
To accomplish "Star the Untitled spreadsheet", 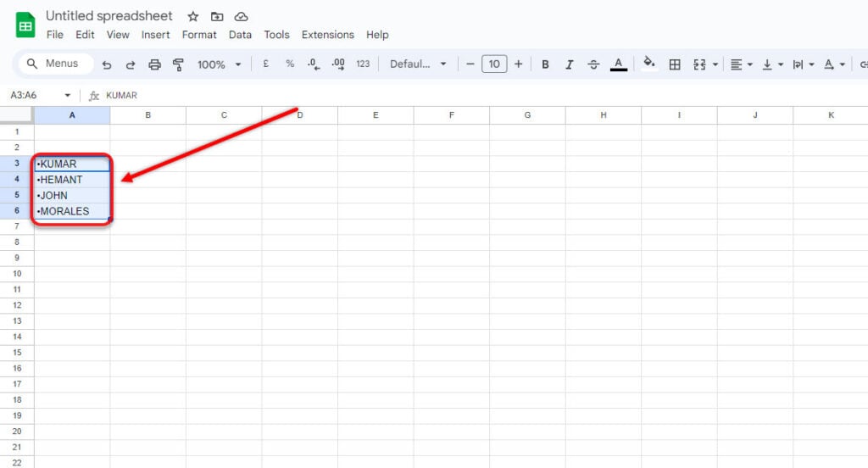I will point(192,17).
